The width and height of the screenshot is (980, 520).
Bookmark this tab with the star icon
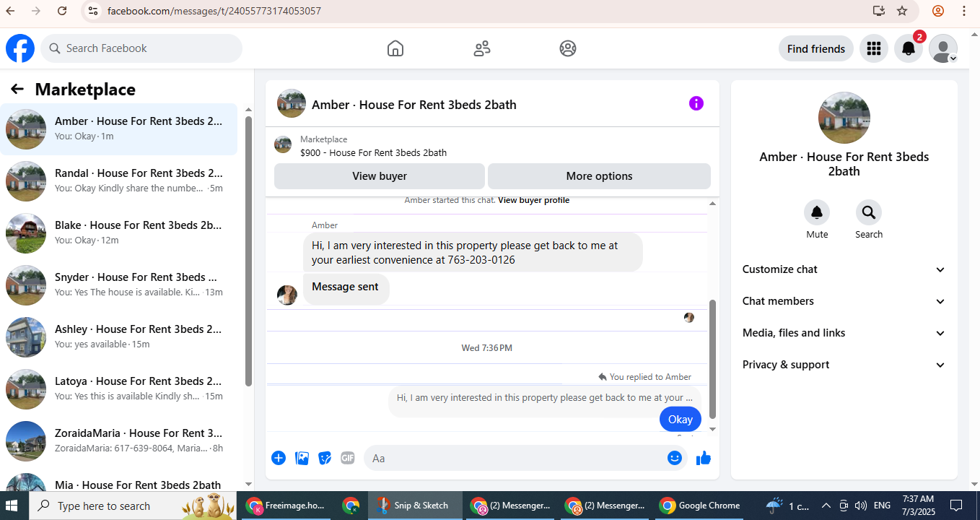click(902, 11)
